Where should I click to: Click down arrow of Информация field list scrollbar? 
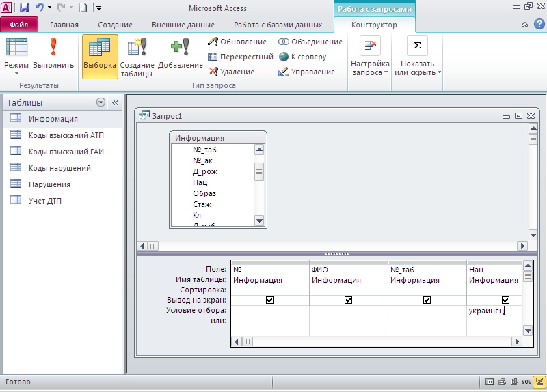click(x=259, y=221)
